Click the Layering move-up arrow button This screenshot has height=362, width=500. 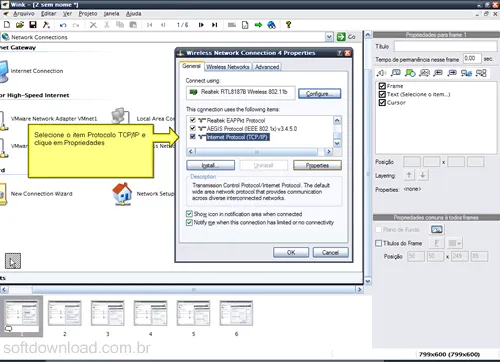pyautogui.click(x=409, y=175)
